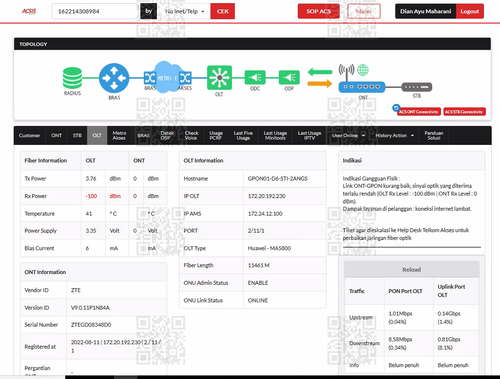Viewport: 500px width, 379px height.
Task: Click the Logout button
Action: point(470,11)
